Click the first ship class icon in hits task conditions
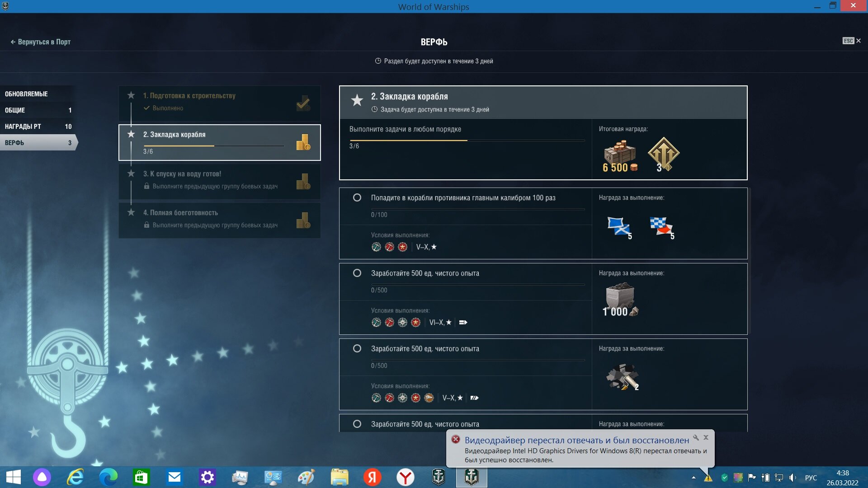Screen dimensions: 868x488 [376, 247]
